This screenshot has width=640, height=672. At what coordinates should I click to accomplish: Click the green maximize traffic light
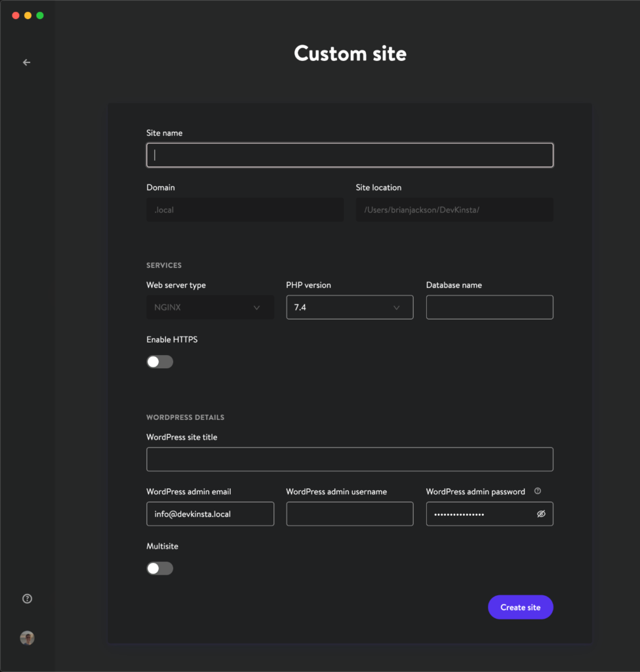coord(38,15)
